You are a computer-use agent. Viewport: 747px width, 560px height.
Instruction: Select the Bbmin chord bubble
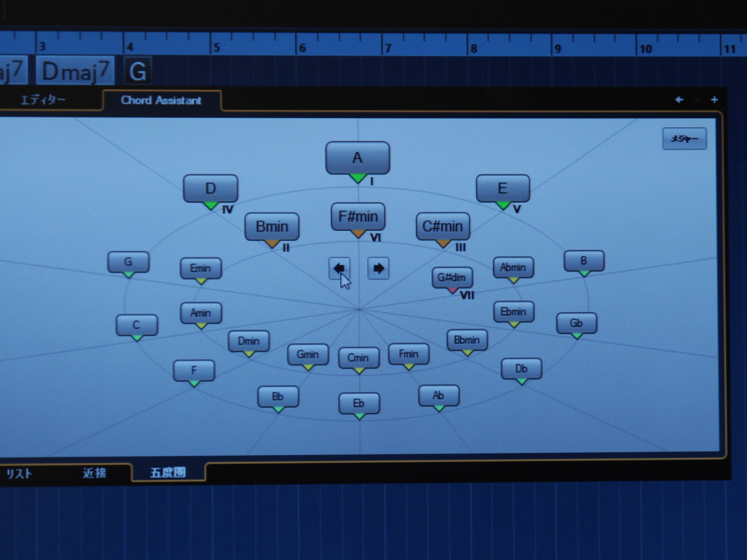467,340
